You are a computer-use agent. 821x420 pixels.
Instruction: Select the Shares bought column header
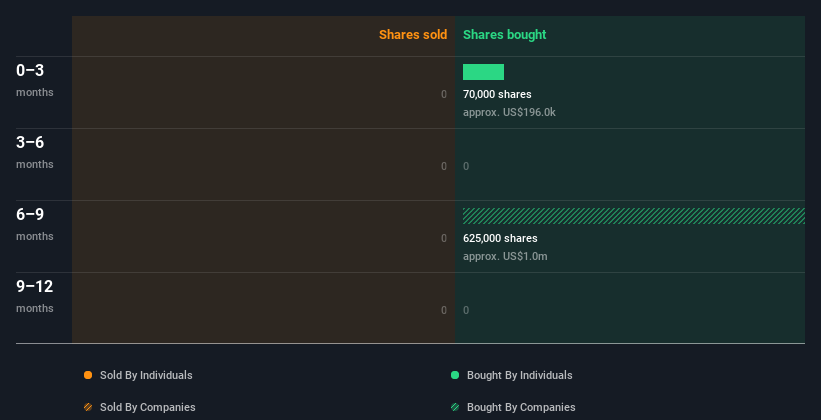pos(504,35)
